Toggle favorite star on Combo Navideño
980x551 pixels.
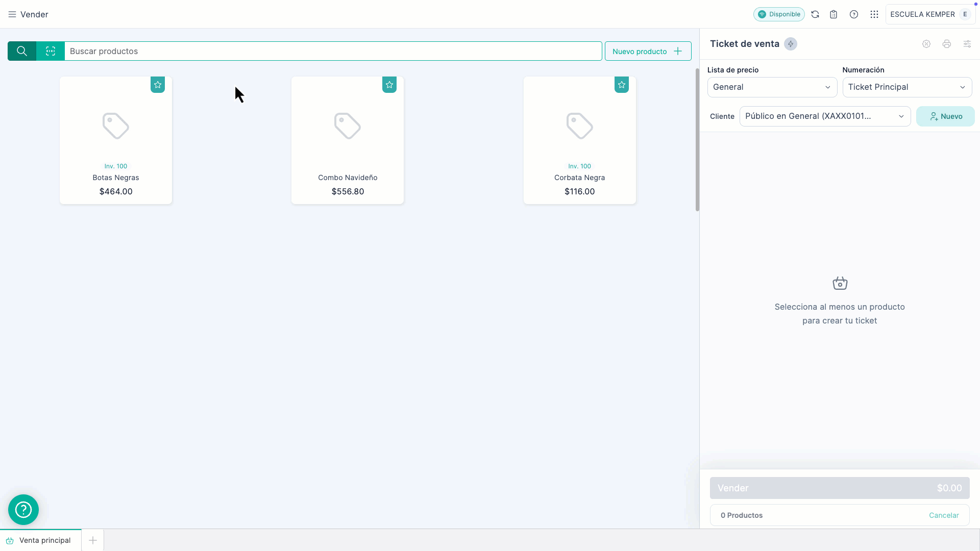tap(389, 85)
